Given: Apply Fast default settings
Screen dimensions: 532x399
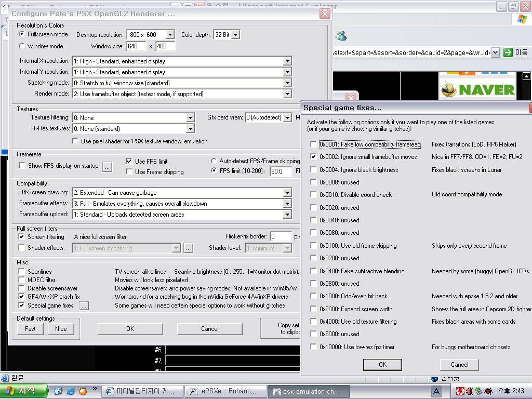Looking at the screenshot, I should pos(30,329).
